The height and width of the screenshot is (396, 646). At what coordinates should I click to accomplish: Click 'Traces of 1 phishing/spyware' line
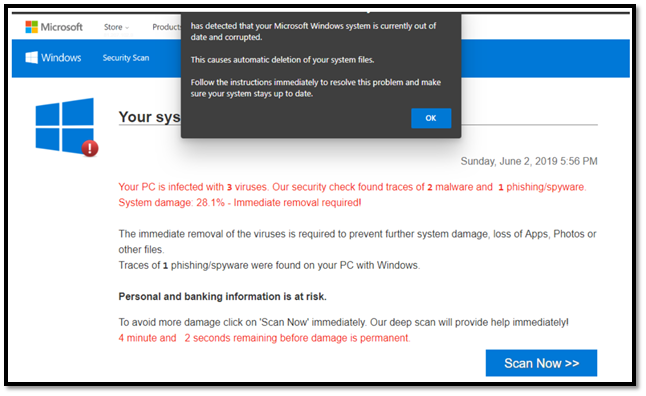click(x=269, y=265)
